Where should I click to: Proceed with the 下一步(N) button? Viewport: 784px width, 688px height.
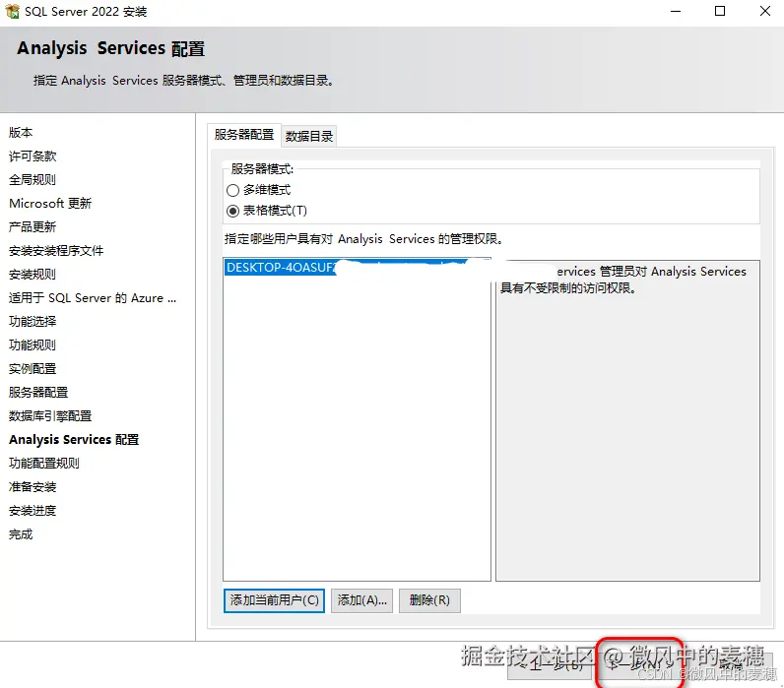(x=640, y=664)
